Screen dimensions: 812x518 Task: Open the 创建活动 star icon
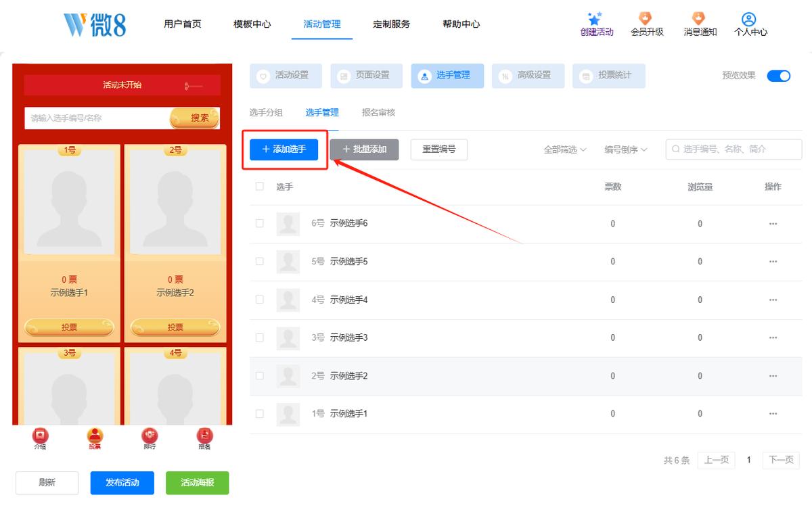595,19
